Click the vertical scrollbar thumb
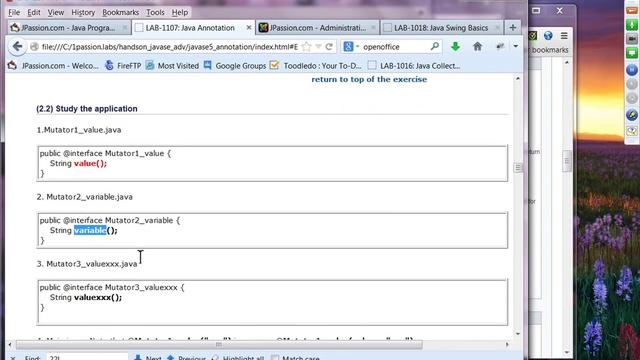Viewport: 640px width, 360px height. (x=518, y=167)
